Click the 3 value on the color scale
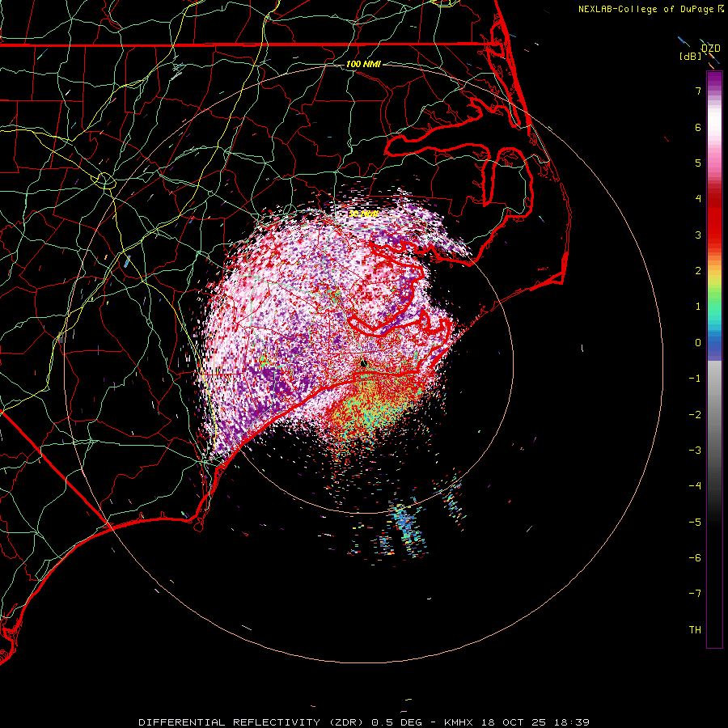The width and height of the screenshot is (728, 728). pyautogui.click(x=698, y=235)
